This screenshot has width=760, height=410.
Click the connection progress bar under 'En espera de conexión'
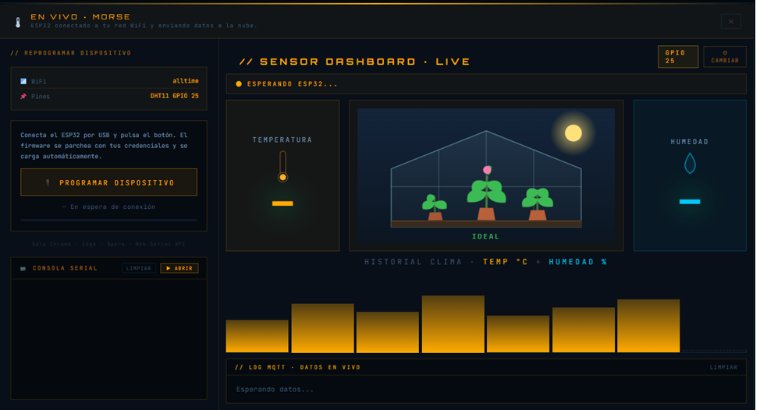(x=109, y=221)
